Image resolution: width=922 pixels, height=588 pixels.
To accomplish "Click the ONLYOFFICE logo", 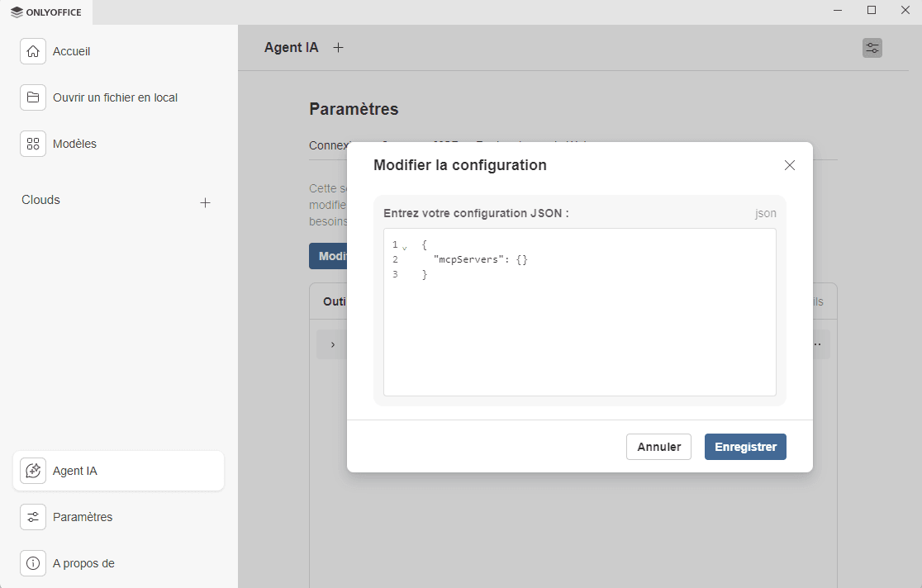I will 45,12.
